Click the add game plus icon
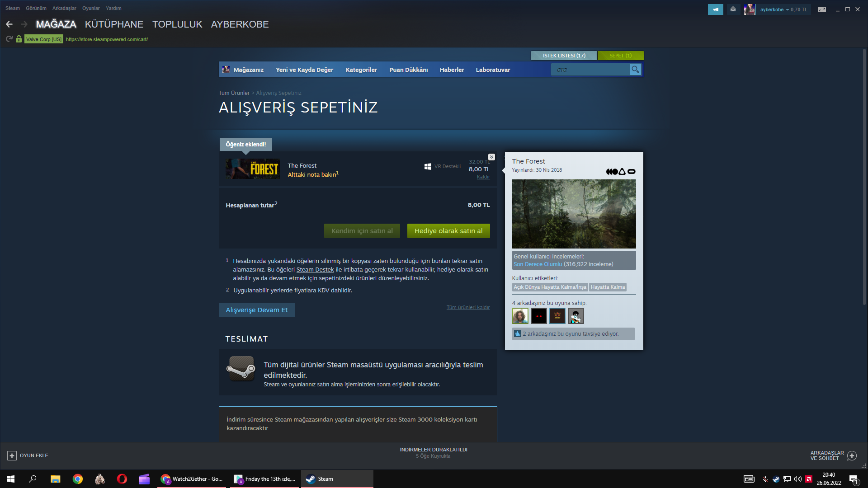Image resolution: width=868 pixels, height=488 pixels. [12, 455]
